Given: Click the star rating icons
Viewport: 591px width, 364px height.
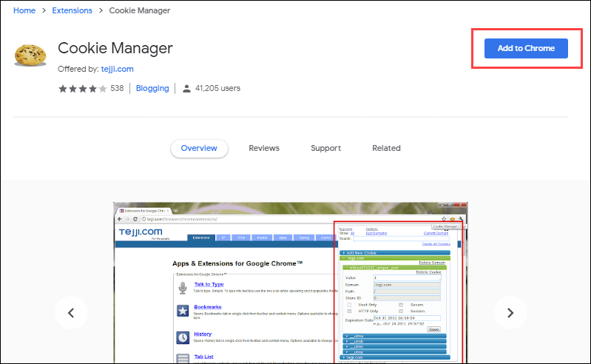Looking at the screenshot, I should tap(82, 89).
